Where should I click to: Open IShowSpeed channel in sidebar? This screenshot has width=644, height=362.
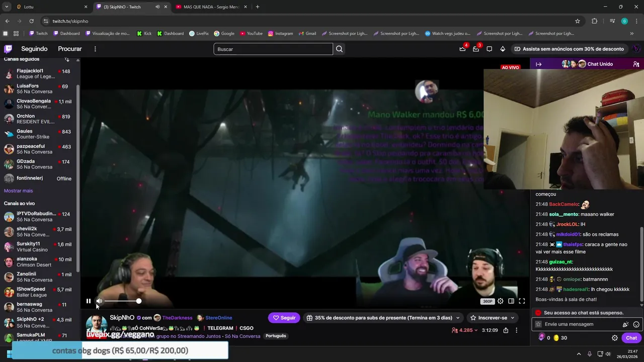pyautogui.click(x=38, y=292)
